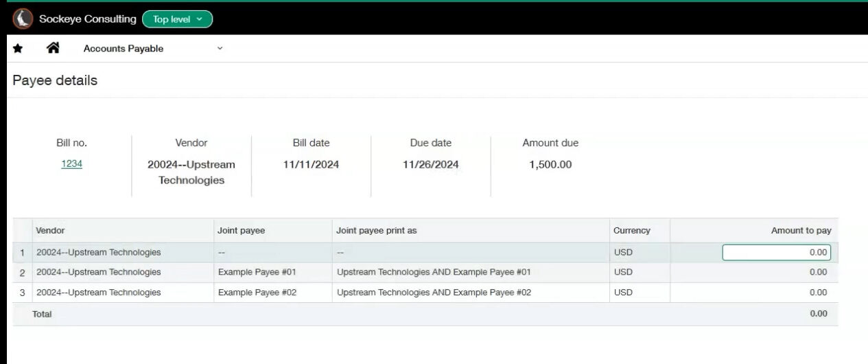Click the USD currency cell in row 3
This screenshot has height=364, width=868.
pos(640,293)
